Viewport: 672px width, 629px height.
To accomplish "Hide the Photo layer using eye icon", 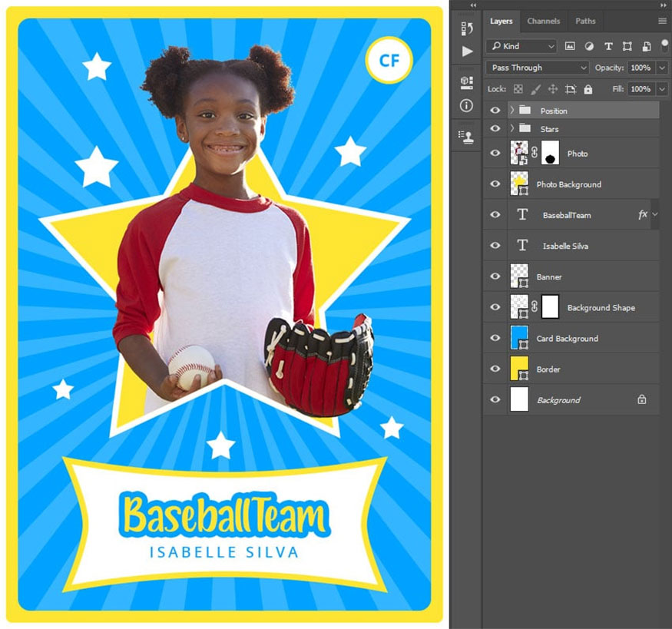I will click(x=495, y=154).
